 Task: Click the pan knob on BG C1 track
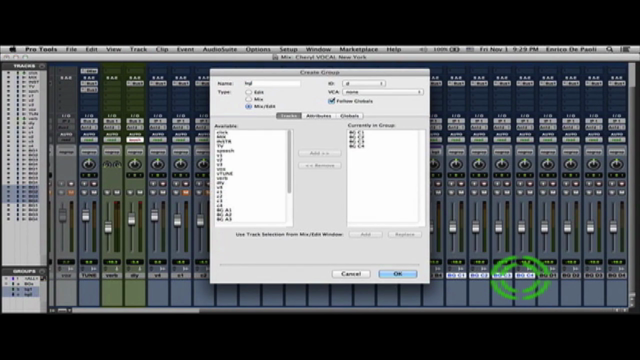[456, 164]
